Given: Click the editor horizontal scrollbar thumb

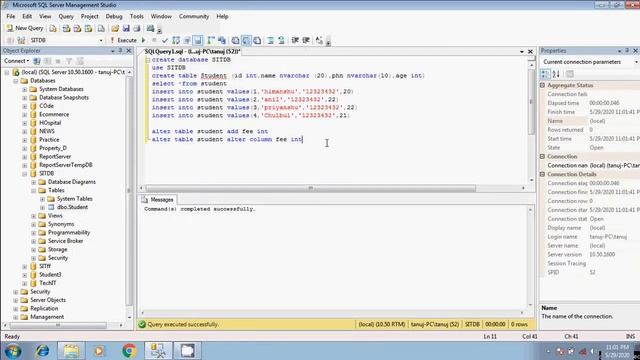Looking at the screenshot, I should click(310, 188).
